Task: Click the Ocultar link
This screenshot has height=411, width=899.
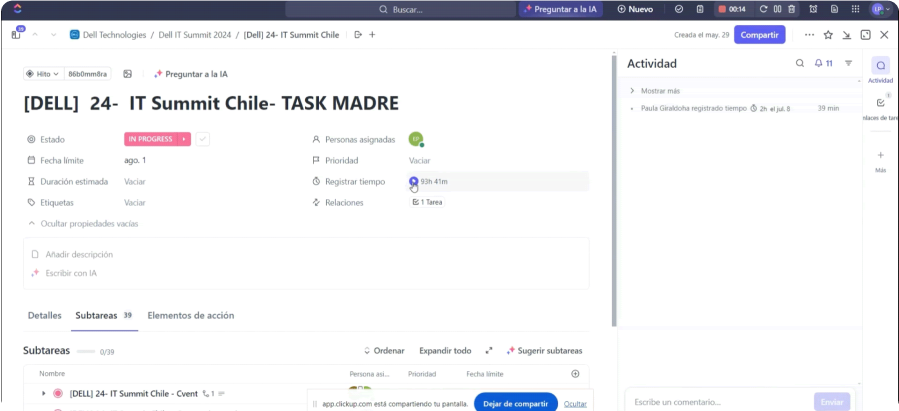Action: click(x=575, y=404)
